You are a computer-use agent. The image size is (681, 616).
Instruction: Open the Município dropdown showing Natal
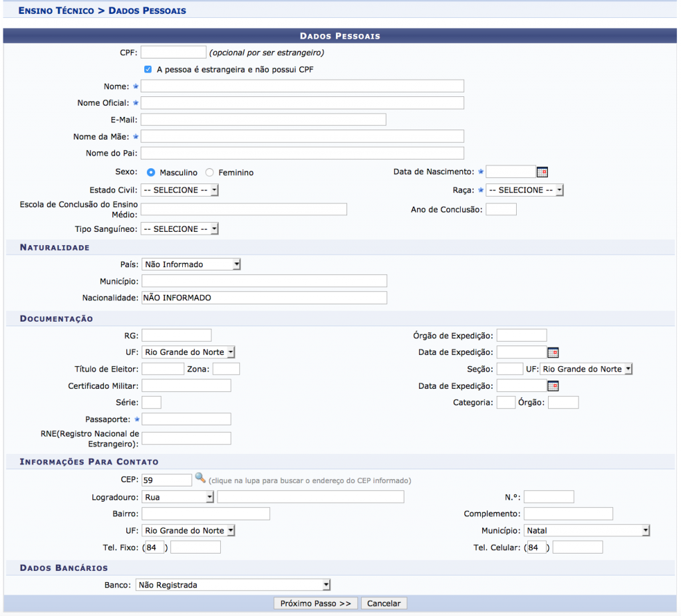click(x=586, y=530)
